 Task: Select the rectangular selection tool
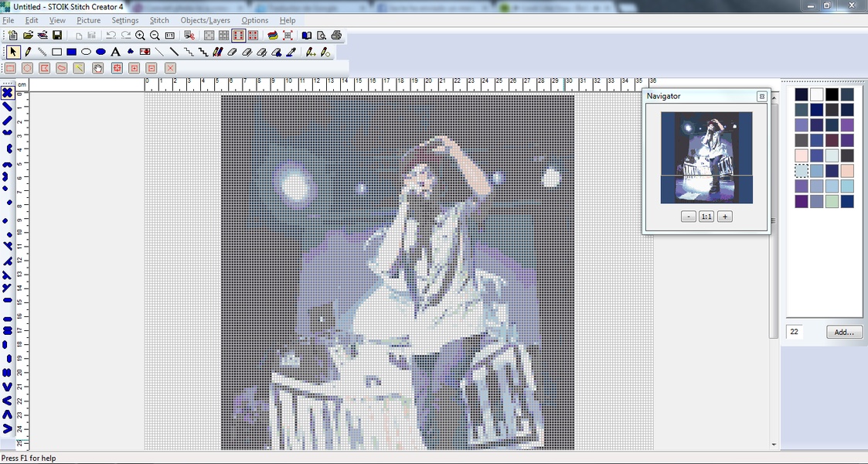pos(10,68)
